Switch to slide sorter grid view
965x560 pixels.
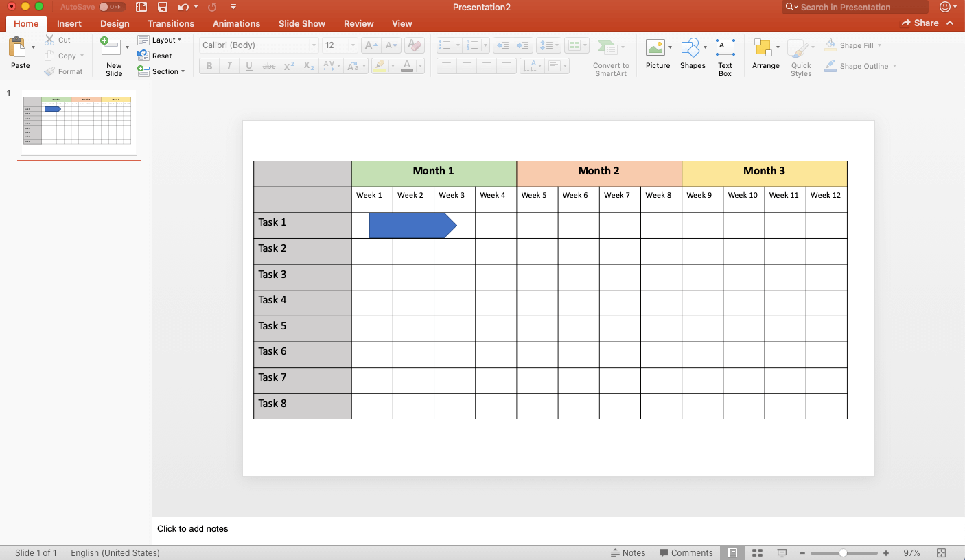pos(758,552)
